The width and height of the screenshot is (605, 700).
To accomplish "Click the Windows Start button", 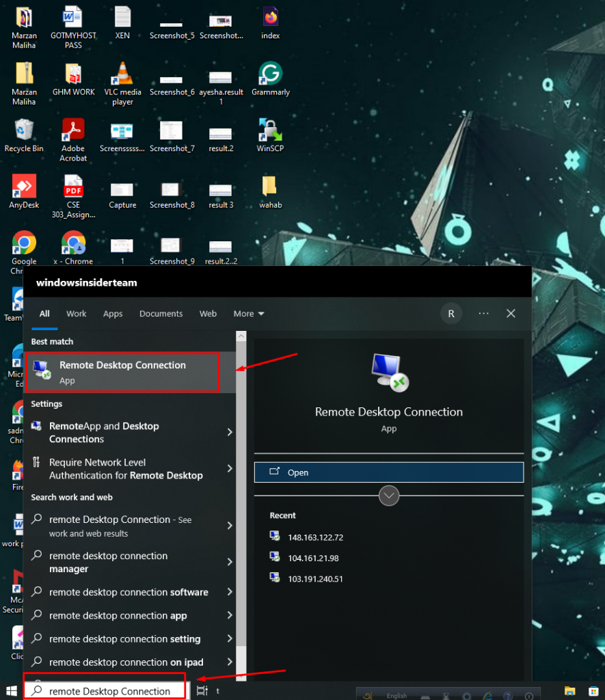I will (x=11, y=690).
